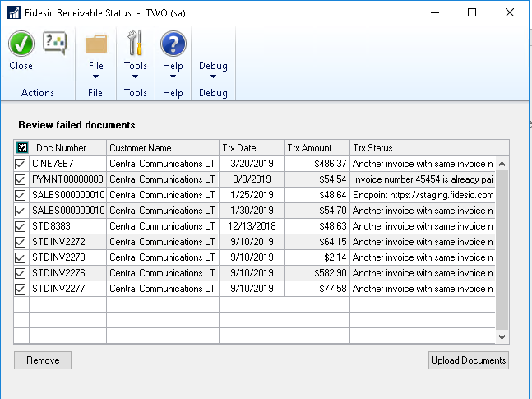The width and height of the screenshot is (532, 399).
Task: Uncheck the STDINV2277 row checkbox
Action: tap(21, 289)
